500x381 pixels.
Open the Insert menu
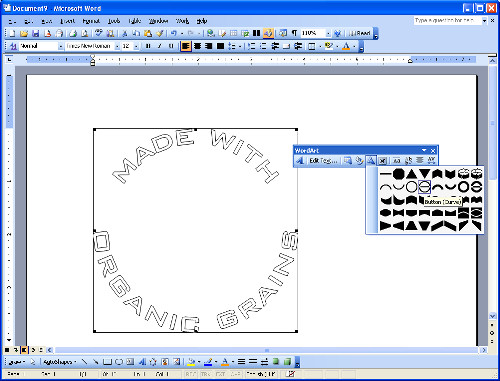pyautogui.click(x=67, y=21)
